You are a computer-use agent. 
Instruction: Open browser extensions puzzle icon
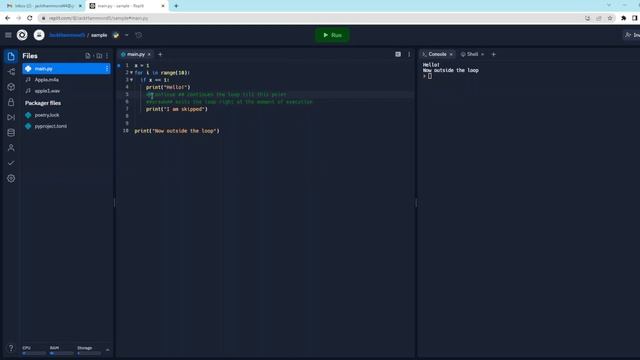point(624,18)
